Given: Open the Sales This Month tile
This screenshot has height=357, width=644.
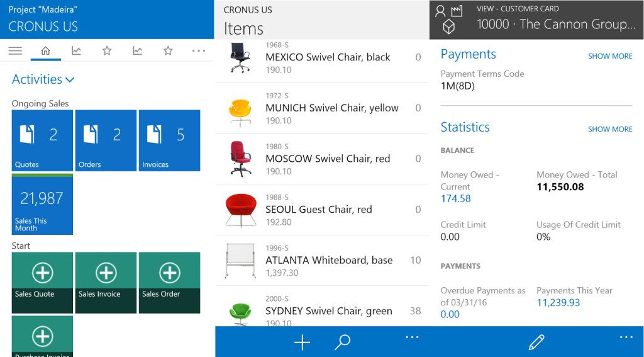Looking at the screenshot, I should [x=42, y=204].
